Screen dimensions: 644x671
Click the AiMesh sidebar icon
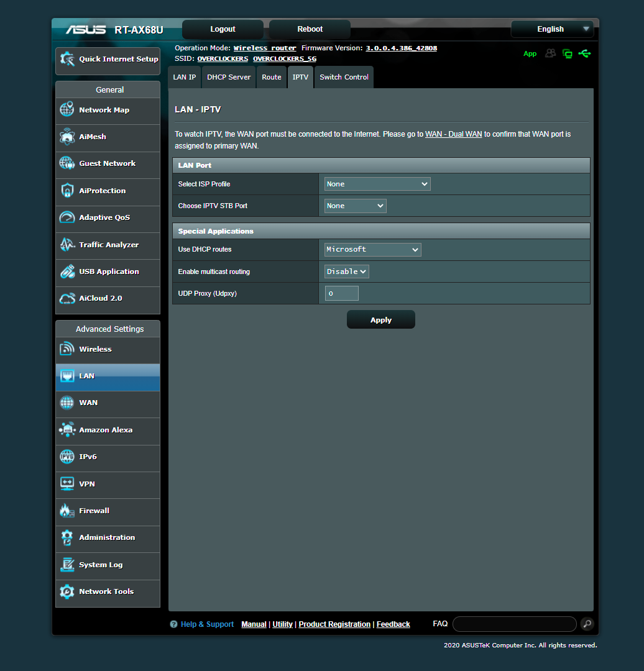pos(67,137)
